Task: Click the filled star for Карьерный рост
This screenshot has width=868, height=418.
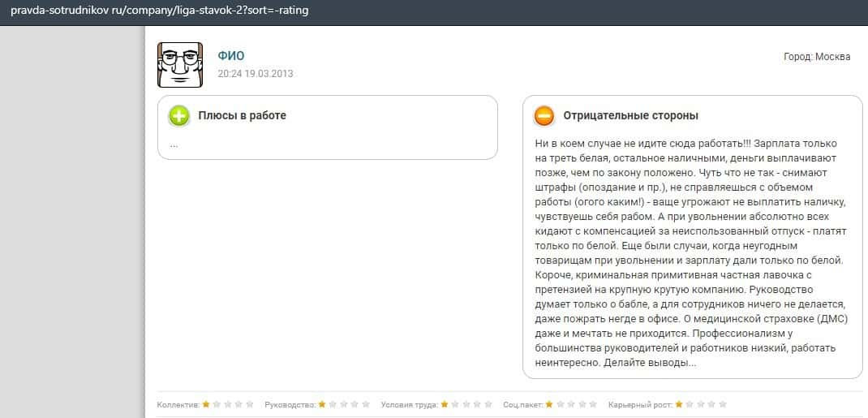Action: (679, 403)
